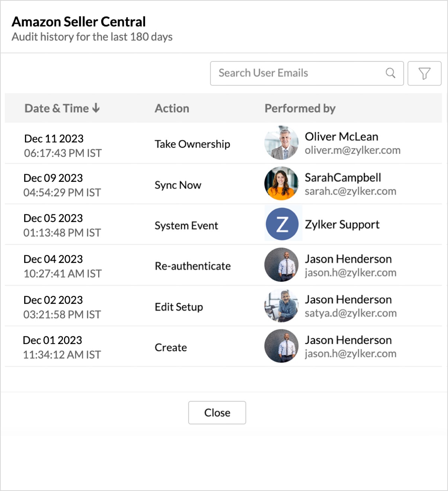Screen dimensions: 448x491
Task: Sort by Date & Time column header
Action: pos(57,108)
